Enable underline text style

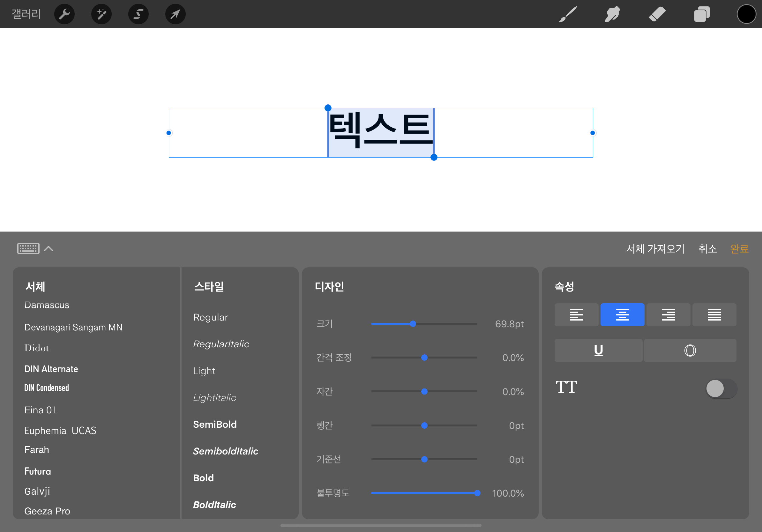[x=598, y=350]
